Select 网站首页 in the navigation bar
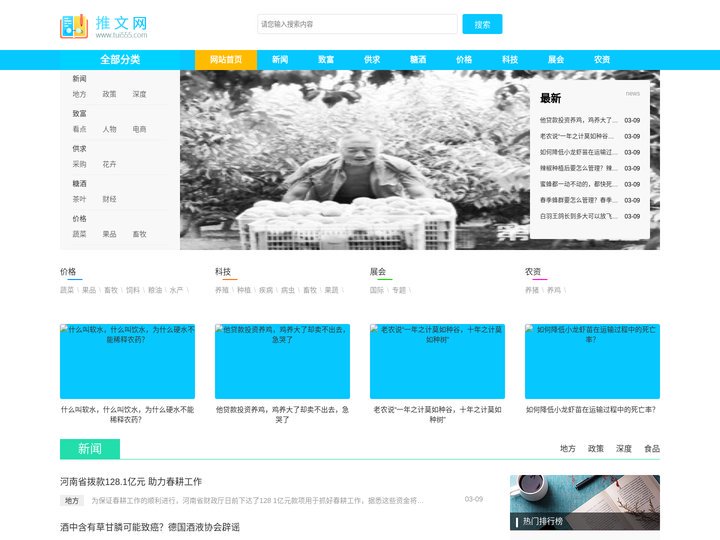The image size is (720, 540). point(226,59)
